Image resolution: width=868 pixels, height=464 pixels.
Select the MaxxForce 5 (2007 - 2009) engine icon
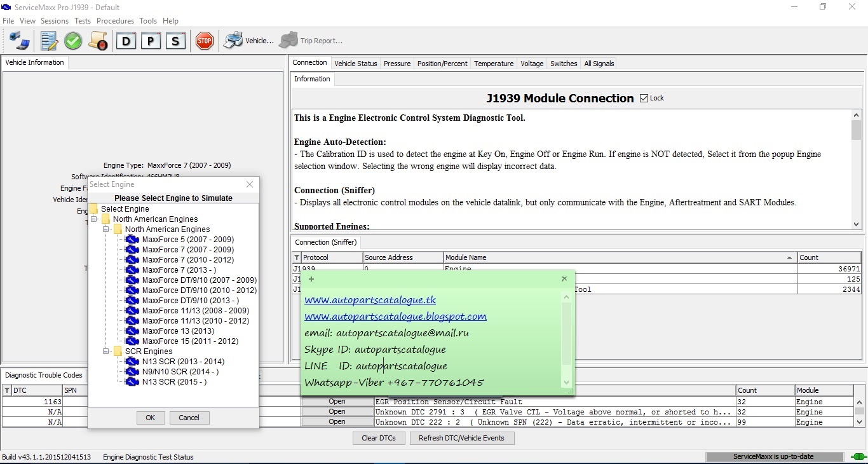click(132, 240)
